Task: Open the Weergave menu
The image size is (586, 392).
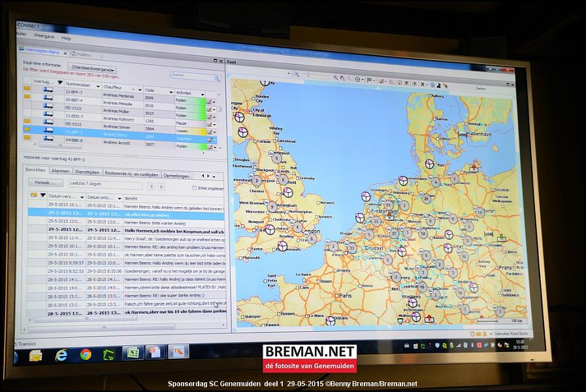Action: click(44, 36)
